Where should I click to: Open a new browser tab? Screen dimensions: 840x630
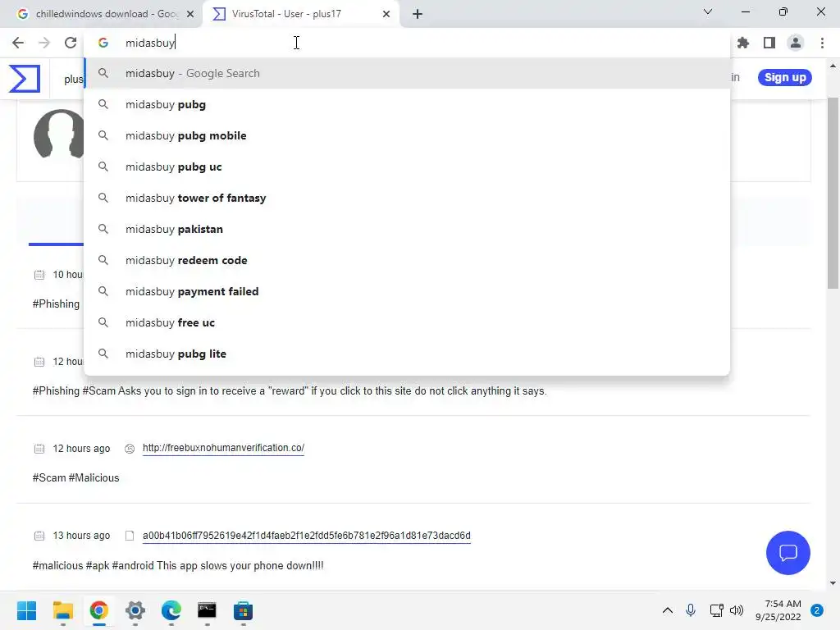point(418,15)
